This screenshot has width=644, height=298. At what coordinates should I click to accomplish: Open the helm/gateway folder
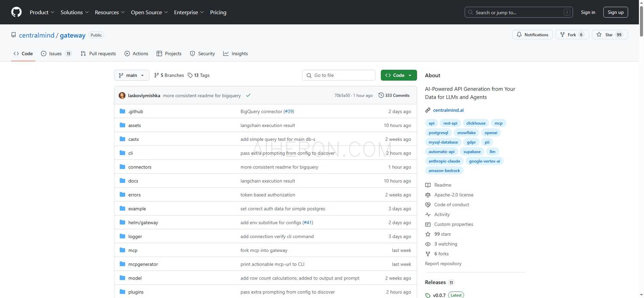point(143,222)
